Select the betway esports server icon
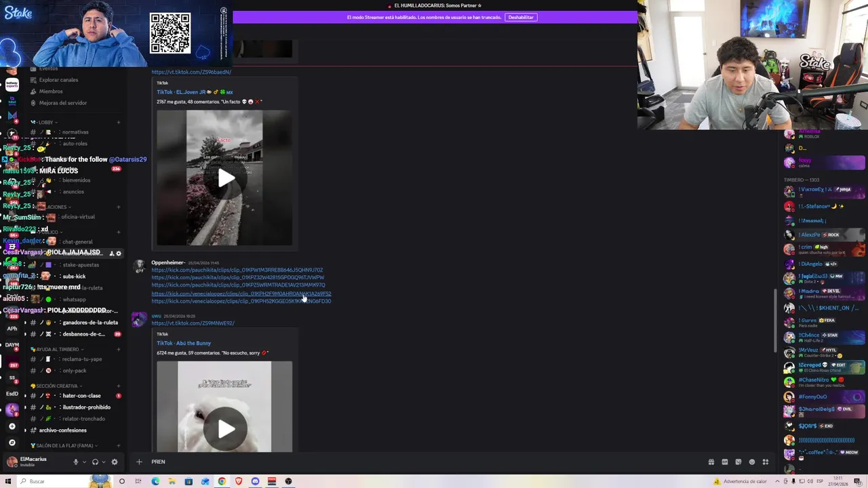Screen dimensions: 868x488 (x=12, y=84)
